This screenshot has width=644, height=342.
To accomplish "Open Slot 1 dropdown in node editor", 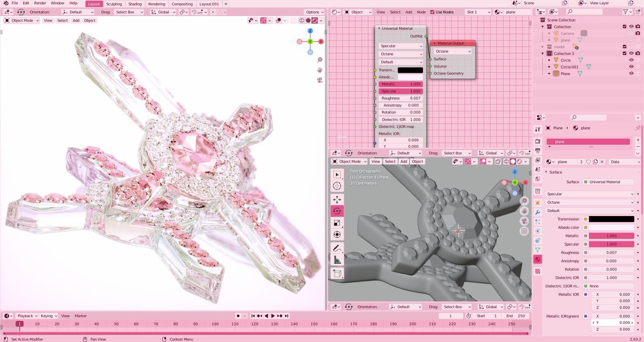I will pyautogui.click(x=477, y=12).
